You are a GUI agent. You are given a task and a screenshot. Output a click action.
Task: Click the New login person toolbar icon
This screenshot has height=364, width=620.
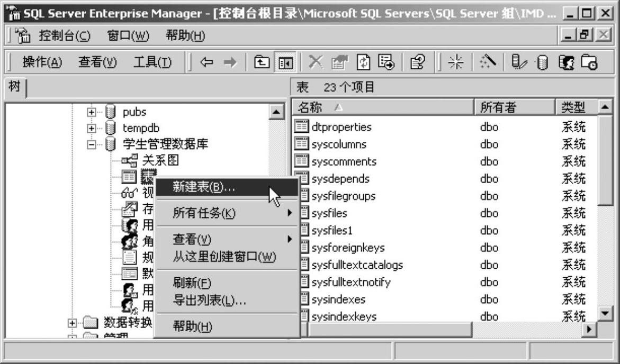point(566,62)
